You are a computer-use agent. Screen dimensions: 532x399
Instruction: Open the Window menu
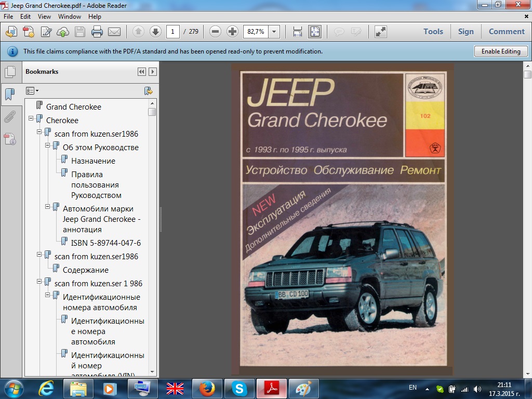pos(69,17)
